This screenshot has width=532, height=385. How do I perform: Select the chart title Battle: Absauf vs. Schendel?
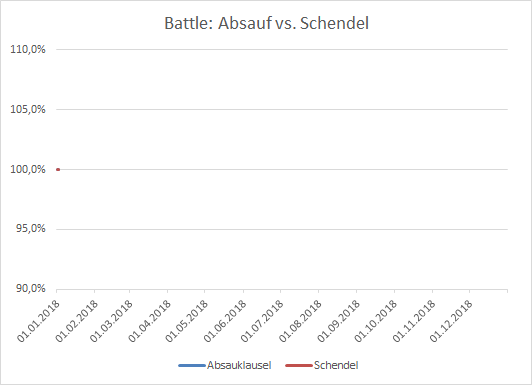pos(266,23)
